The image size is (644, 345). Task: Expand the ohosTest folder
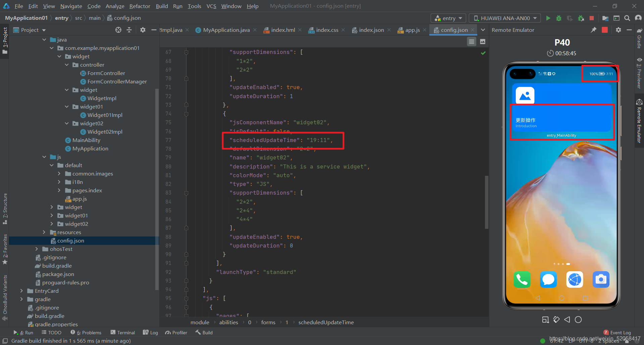point(37,249)
